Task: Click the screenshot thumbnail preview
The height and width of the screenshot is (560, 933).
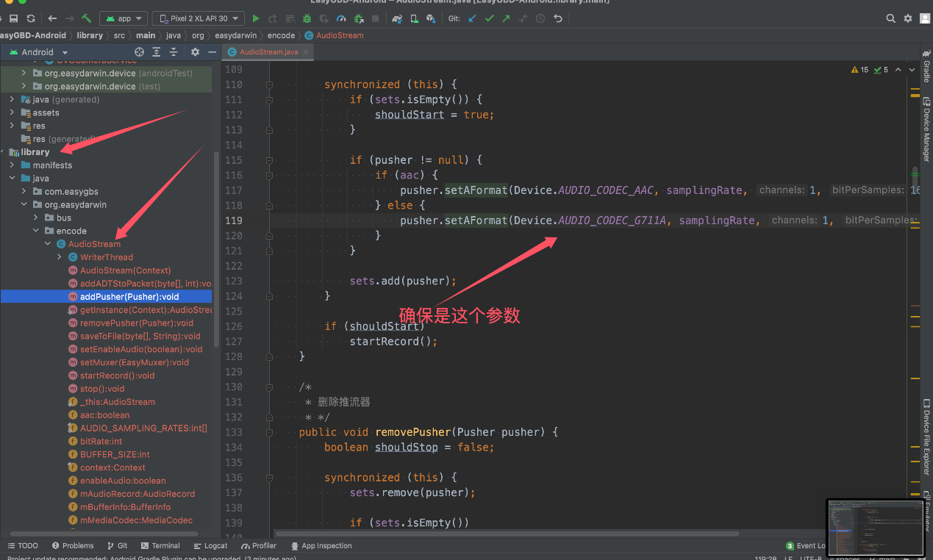Action: pos(875,528)
